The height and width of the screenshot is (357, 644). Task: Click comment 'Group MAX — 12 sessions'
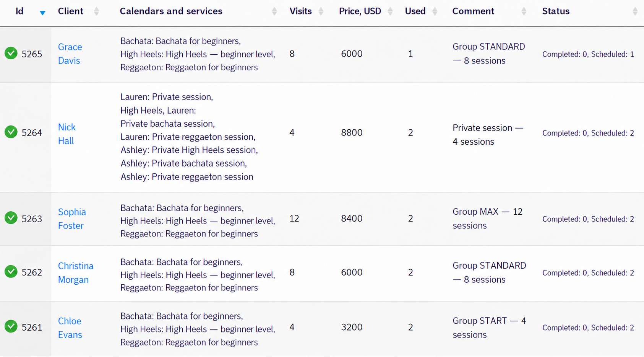point(487,218)
